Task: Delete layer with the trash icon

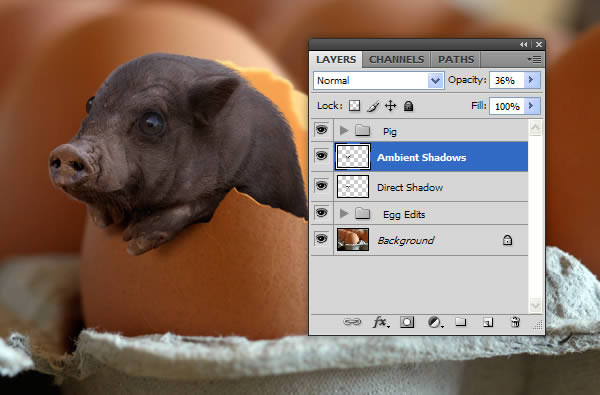Action: [515, 322]
